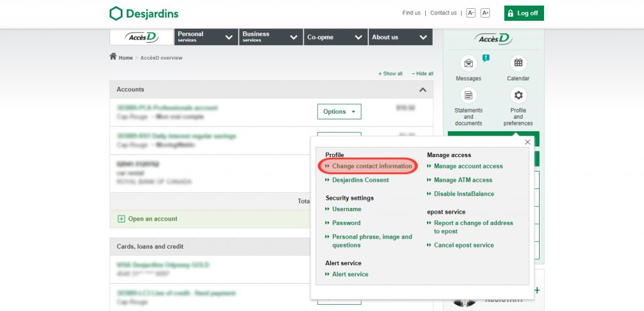
Task: Click epost service heading text
Action: point(446,212)
